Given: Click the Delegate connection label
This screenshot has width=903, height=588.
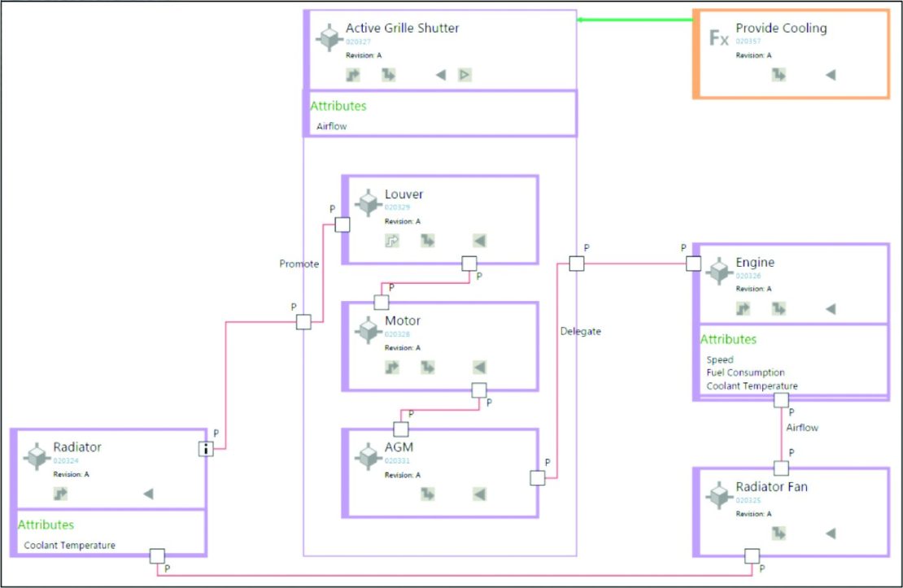Looking at the screenshot, I should [580, 332].
